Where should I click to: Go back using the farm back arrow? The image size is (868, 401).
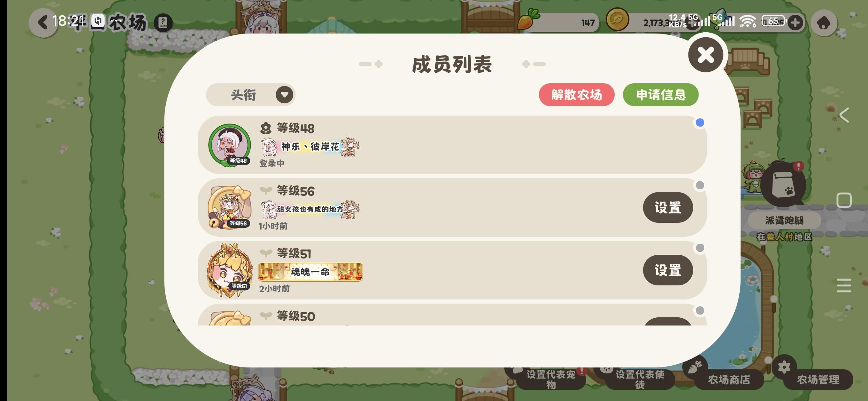pos(43,22)
